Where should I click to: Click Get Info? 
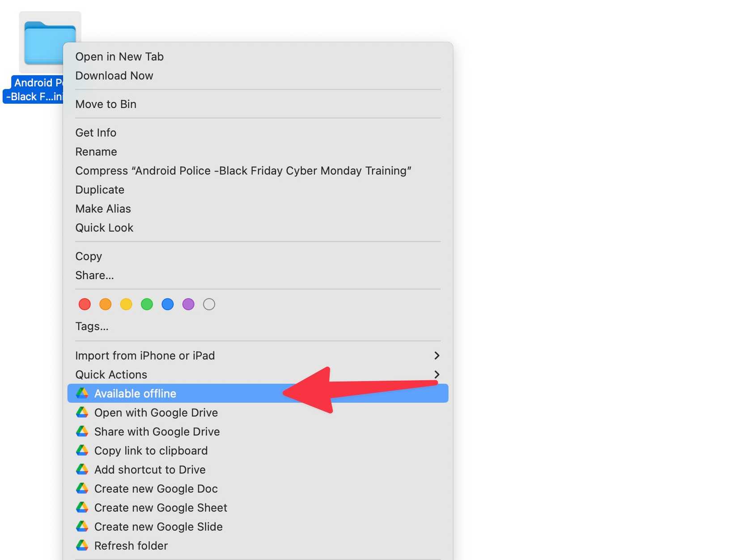click(95, 132)
